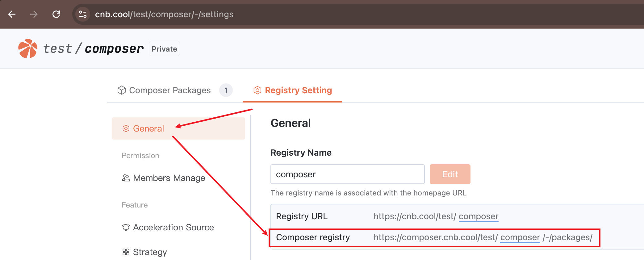Select the Registry Setting tab
This screenshot has width=644, height=260.
(x=298, y=90)
